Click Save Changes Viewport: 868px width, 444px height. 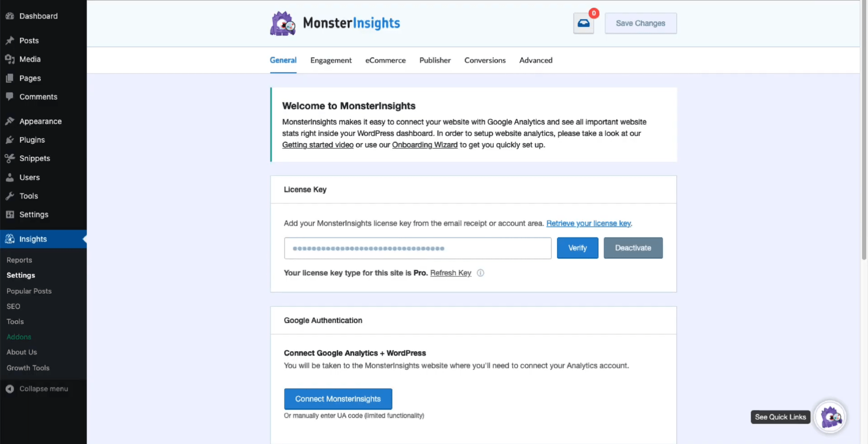[x=640, y=23]
